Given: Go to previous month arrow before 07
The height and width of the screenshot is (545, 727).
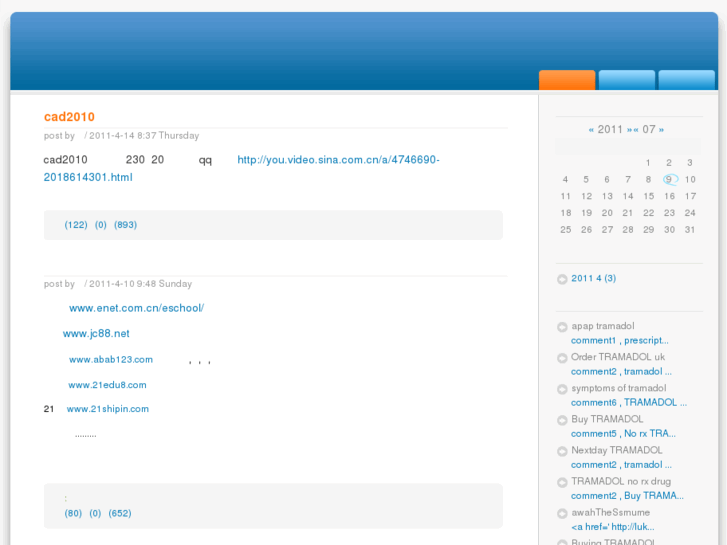Looking at the screenshot, I should [636, 130].
